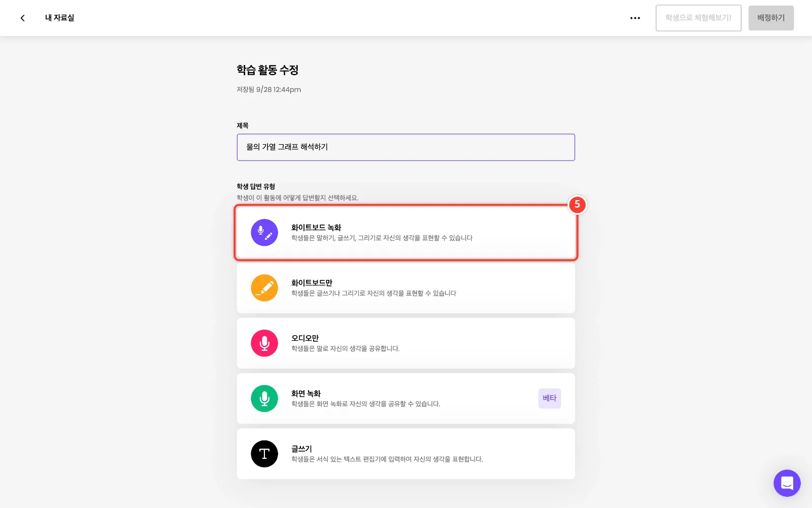The width and height of the screenshot is (812, 508).
Task: Click the description starting 학생들은 서식 있는 텍스트 편집기에
Action: 387,459
